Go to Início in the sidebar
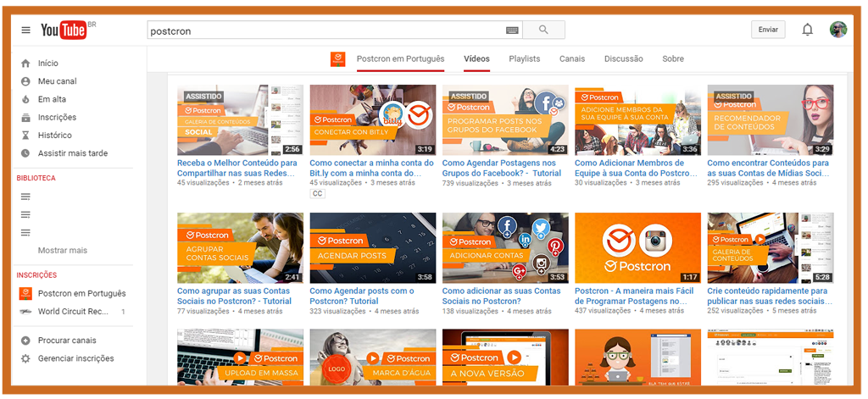Image resolution: width=868 pixels, height=399 pixels. click(48, 64)
